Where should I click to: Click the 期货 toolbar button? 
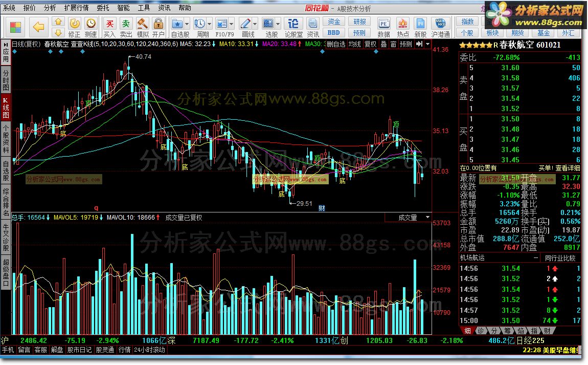point(517,33)
